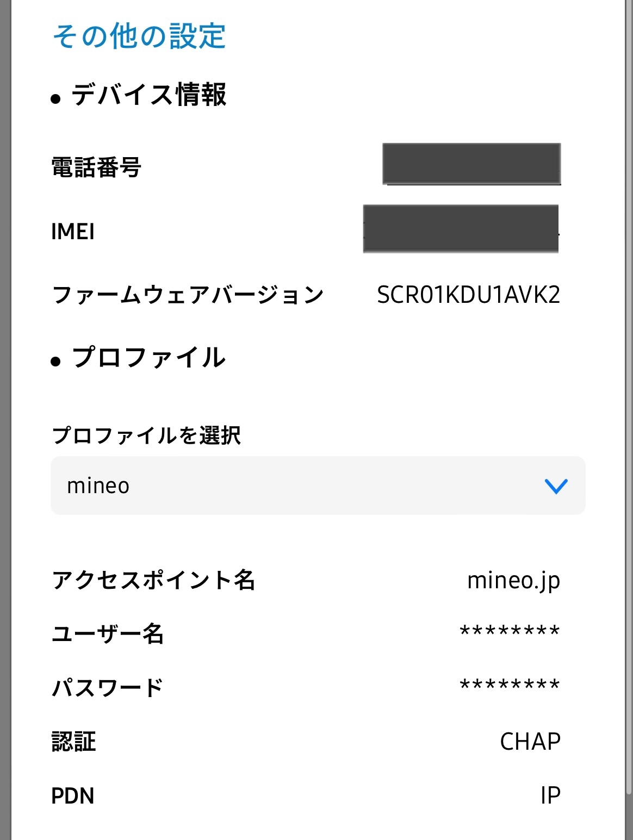The width and height of the screenshot is (633, 840).
Task: Click the hidden phone number value
Action: [x=471, y=164]
